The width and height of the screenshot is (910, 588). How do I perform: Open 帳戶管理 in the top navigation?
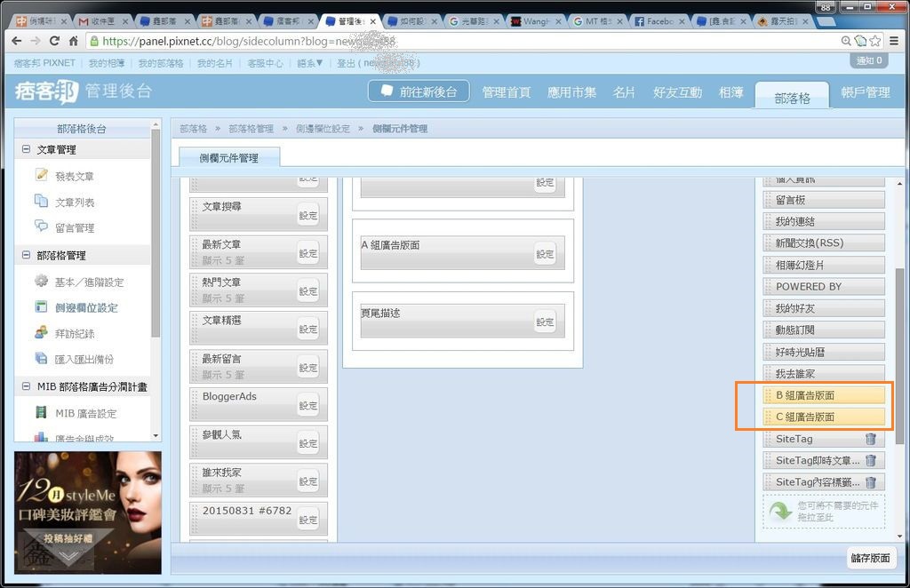866,92
